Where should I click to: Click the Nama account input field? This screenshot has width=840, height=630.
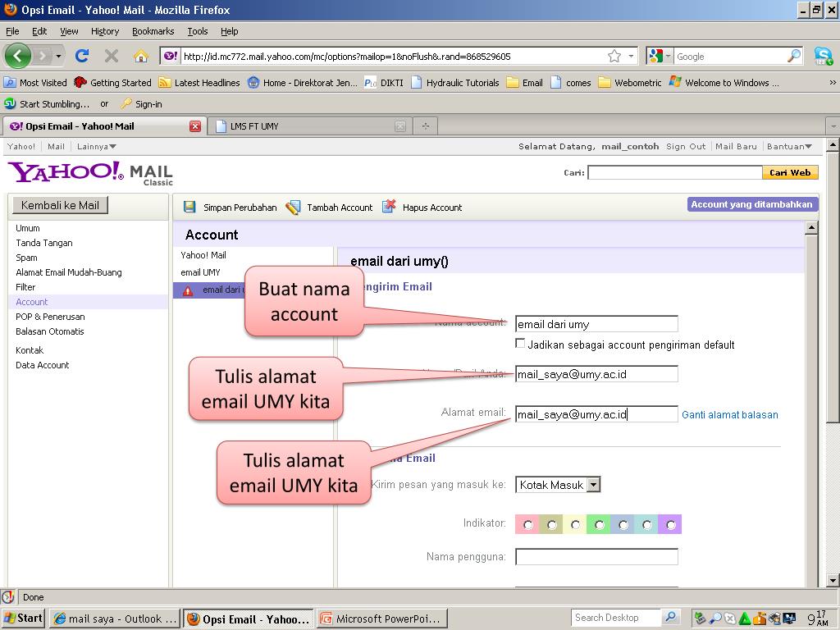(x=596, y=324)
